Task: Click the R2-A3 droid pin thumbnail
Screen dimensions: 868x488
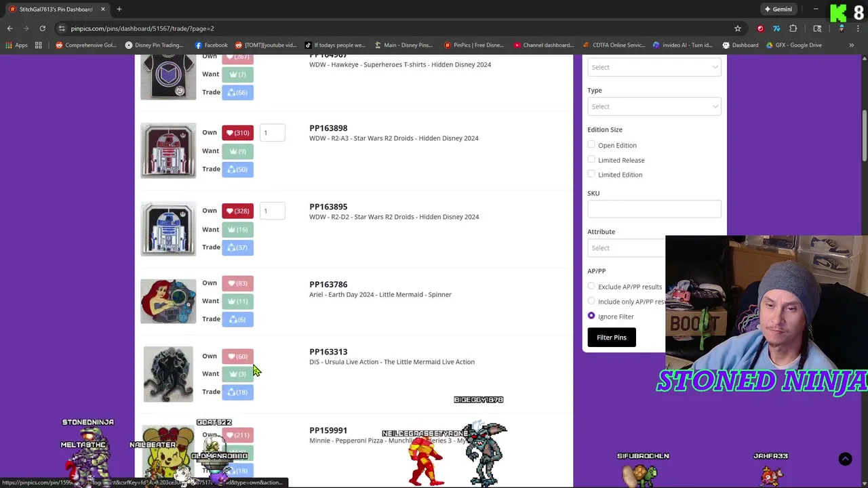Action: [x=168, y=150]
